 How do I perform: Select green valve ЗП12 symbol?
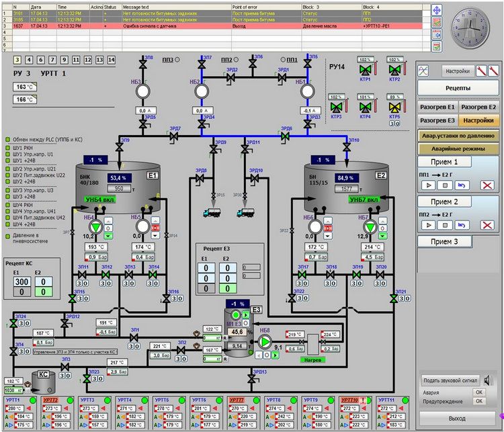[x=106, y=275]
